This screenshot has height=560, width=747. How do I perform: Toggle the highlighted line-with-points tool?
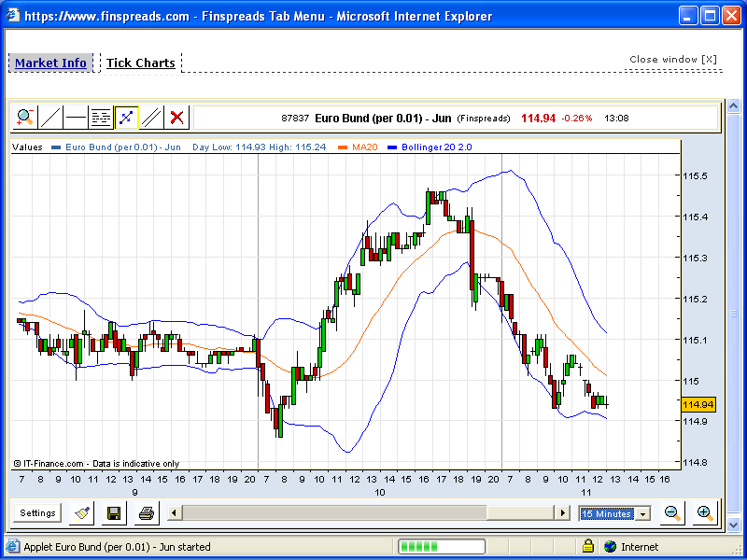point(126,118)
